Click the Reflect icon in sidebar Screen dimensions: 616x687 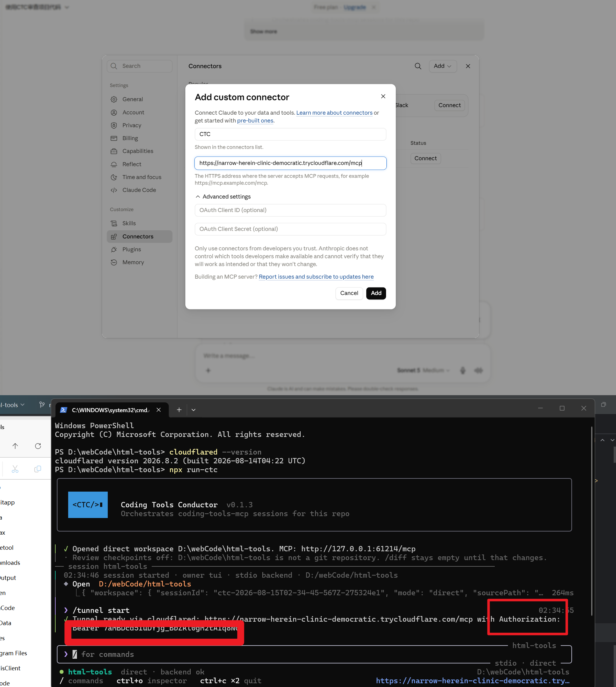[x=114, y=164]
